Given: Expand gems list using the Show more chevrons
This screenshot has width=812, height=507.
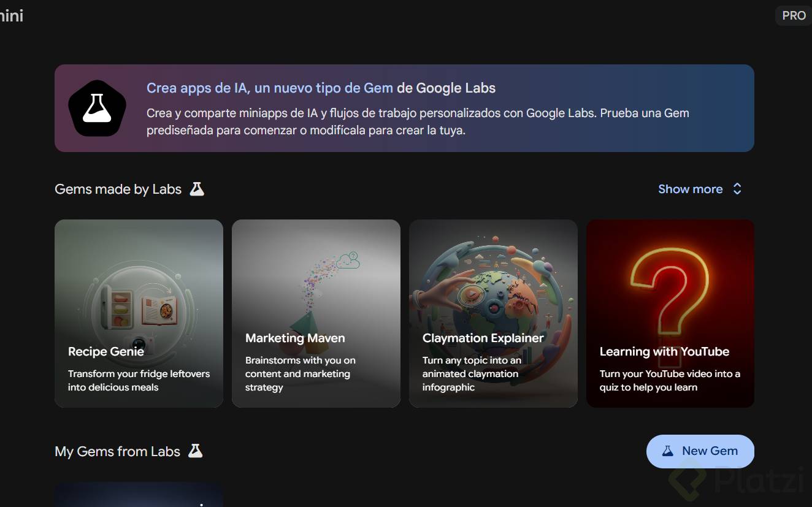Looking at the screenshot, I should pyautogui.click(x=737, y=189).
